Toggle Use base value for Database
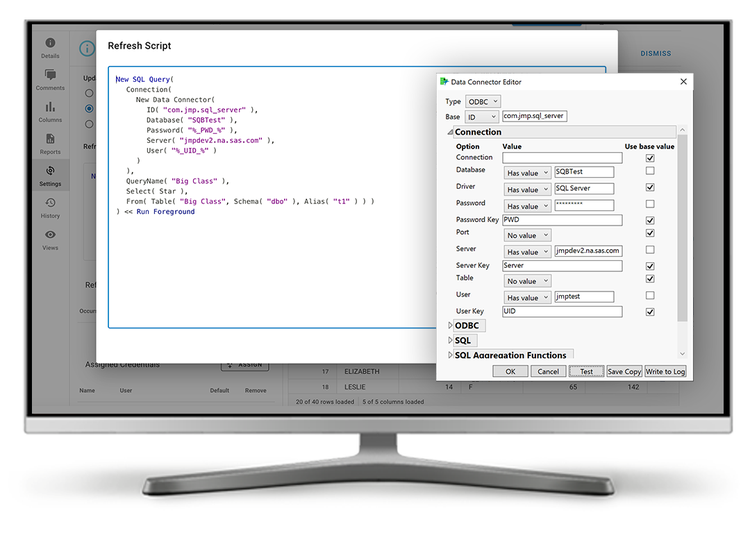Image resolution: width=750 pixels, height=549 pixels. tap(650, 171)
